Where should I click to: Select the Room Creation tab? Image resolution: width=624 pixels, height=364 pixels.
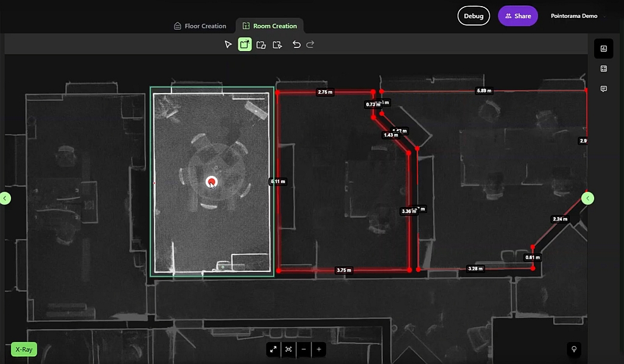pos(269,26)
